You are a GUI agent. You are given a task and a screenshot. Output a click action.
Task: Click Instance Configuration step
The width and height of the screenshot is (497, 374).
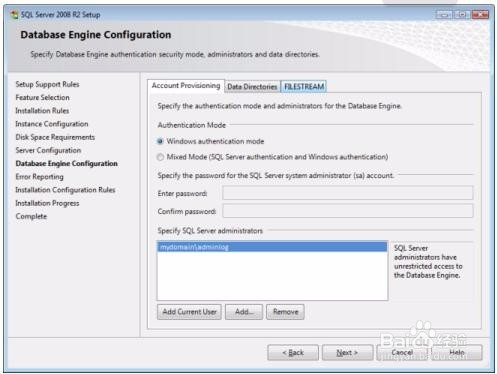52,124
